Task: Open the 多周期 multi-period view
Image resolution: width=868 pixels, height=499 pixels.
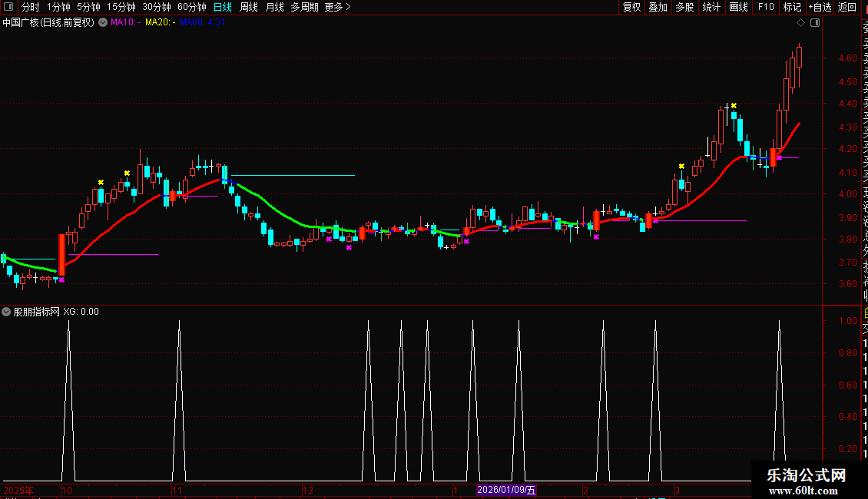Action: point(304,7)
